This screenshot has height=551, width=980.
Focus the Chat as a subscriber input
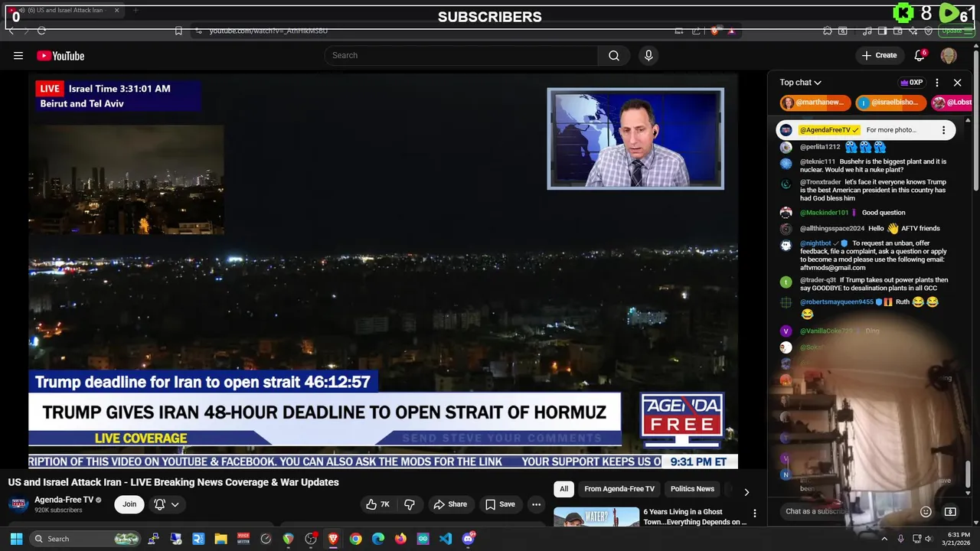click(846, 511)
